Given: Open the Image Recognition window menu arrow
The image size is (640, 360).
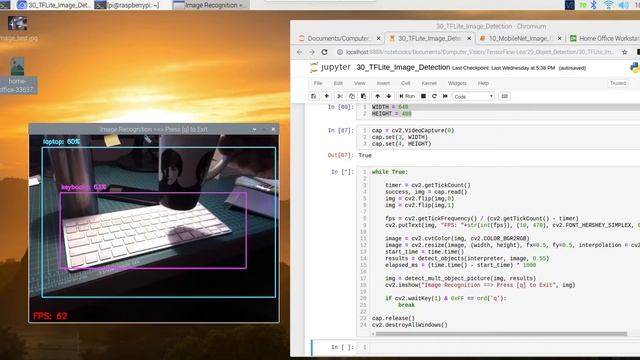Looking at the screenshot, I should pyautogui.click(x=254, y=129).
